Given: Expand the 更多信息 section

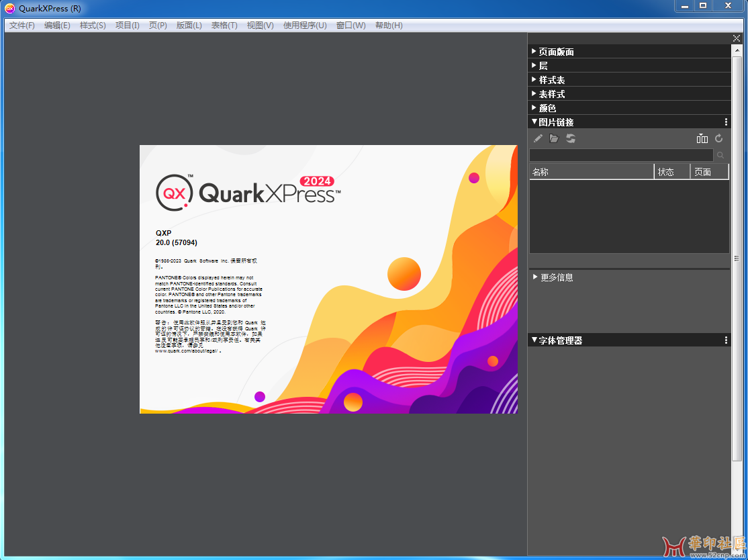Looking at the screenshot, I should [x=535, y=277].
